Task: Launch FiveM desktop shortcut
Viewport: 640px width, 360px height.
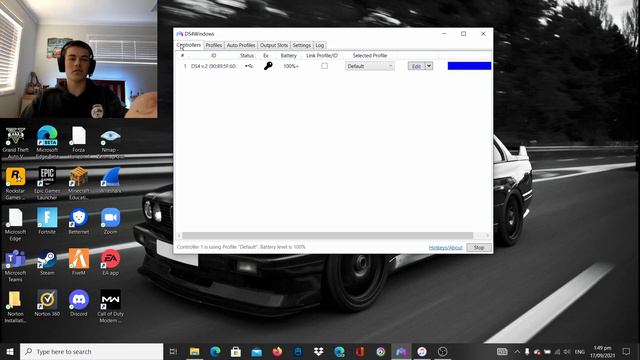Action: (x=78, y=262)
